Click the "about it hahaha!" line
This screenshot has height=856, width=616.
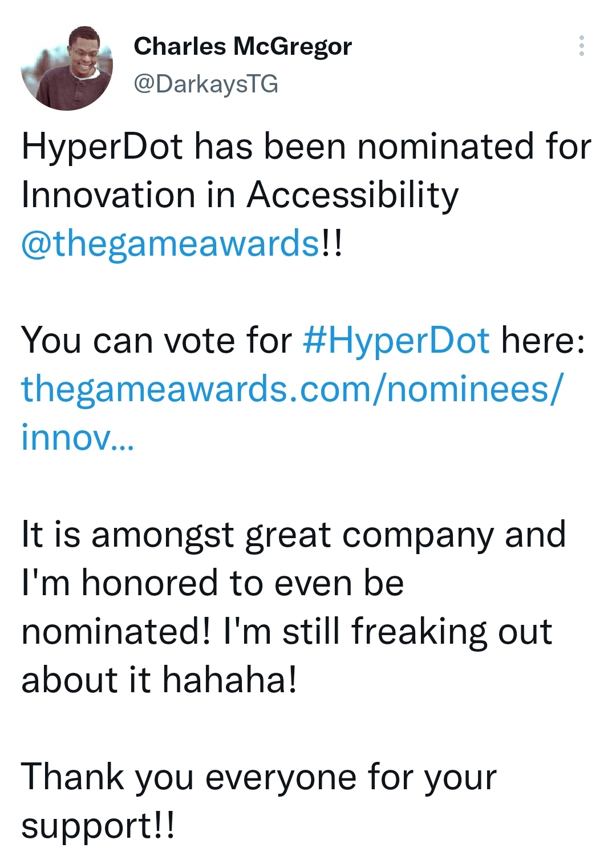(x=159, y=680)
